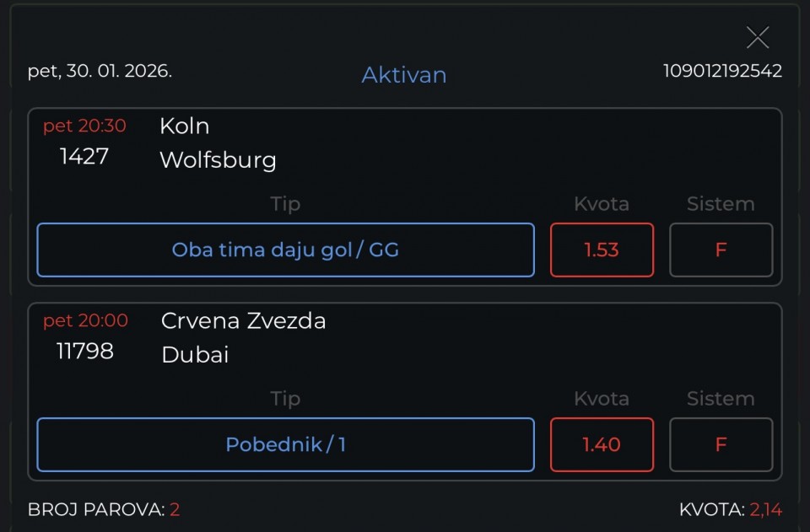Click the Aktivan status label
Image resolution: width=810 pixels, height=532 pixels.
404,74
